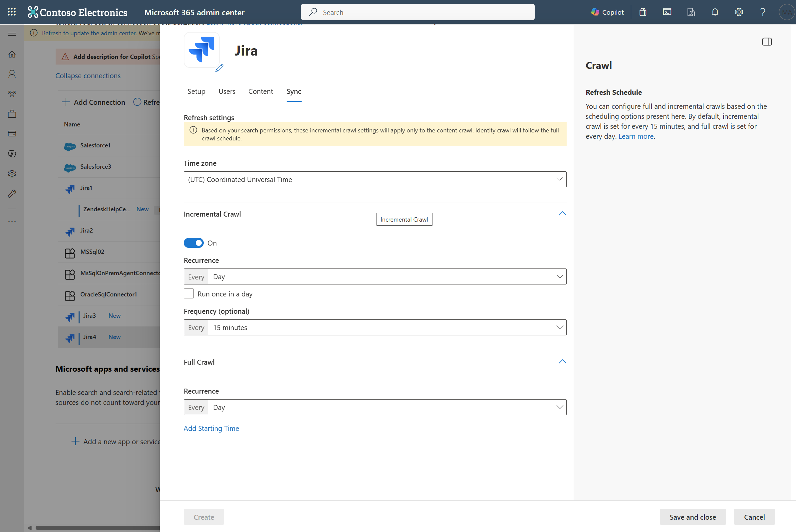796x532 pixels.
Task: Click the Cancel button
Action: [x=754, y=517]
